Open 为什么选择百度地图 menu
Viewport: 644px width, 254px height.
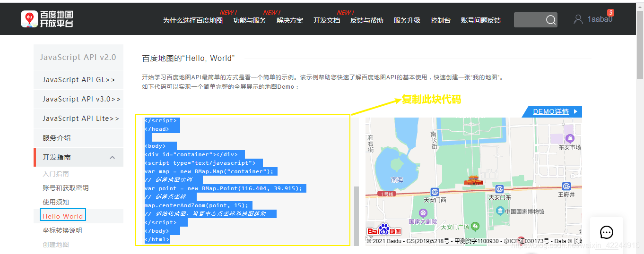193,20
